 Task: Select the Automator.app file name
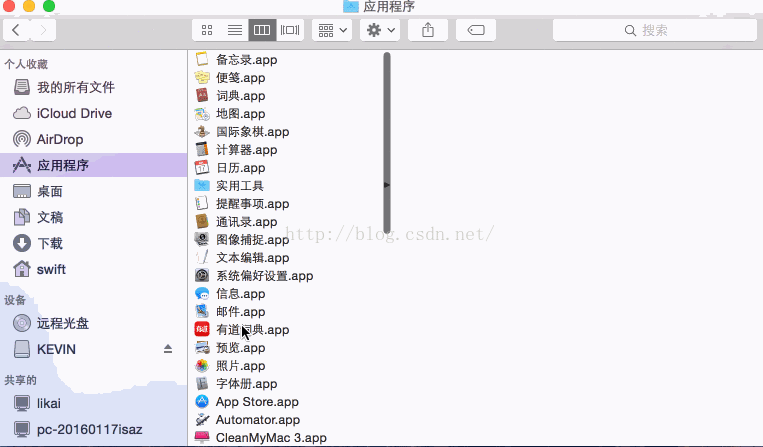[258, 420]
